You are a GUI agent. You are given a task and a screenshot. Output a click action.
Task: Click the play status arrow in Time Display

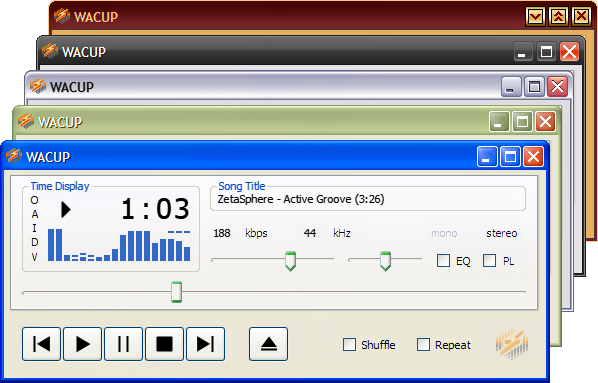[66, 209]
